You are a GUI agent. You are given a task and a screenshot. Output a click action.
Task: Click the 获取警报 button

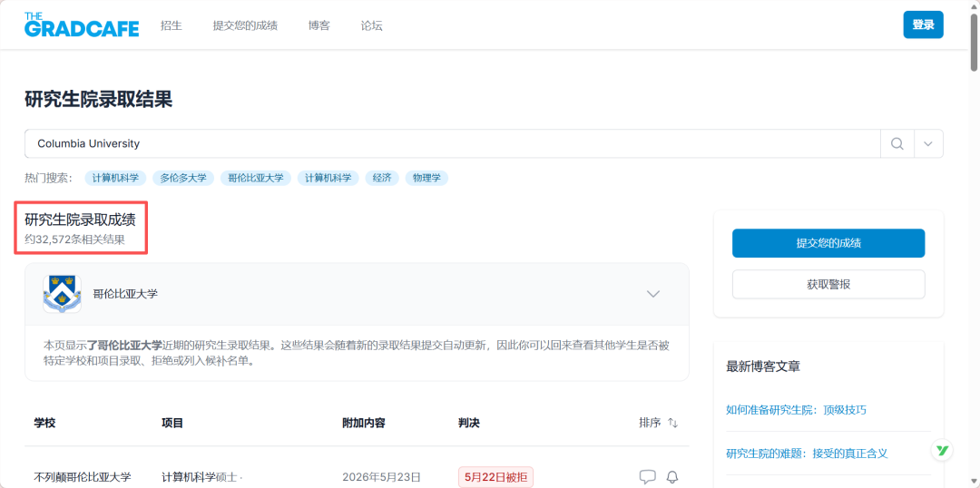tap(828, 284)
